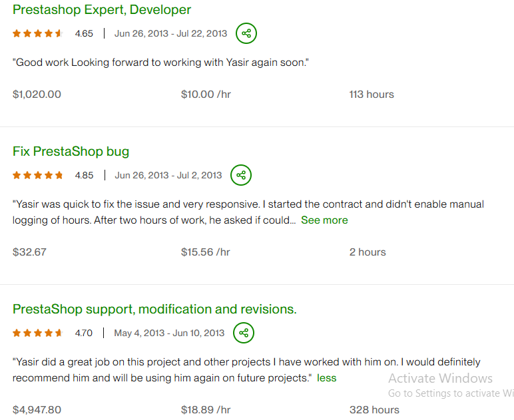The height and width of the screenshot is (420, 514).
Task: Click the 4.65 rating score
Action: pos(84,33)
